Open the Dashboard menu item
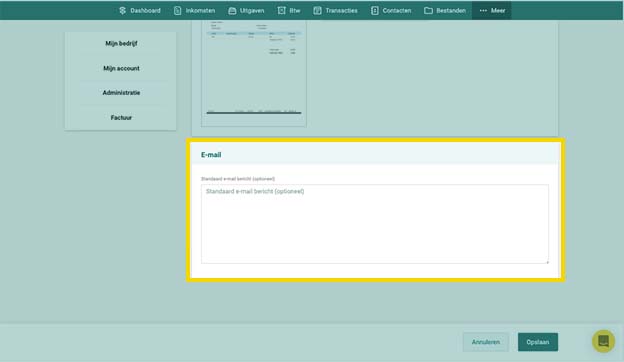Viewport: 624px width, 362px height. [x=139, y=11]
